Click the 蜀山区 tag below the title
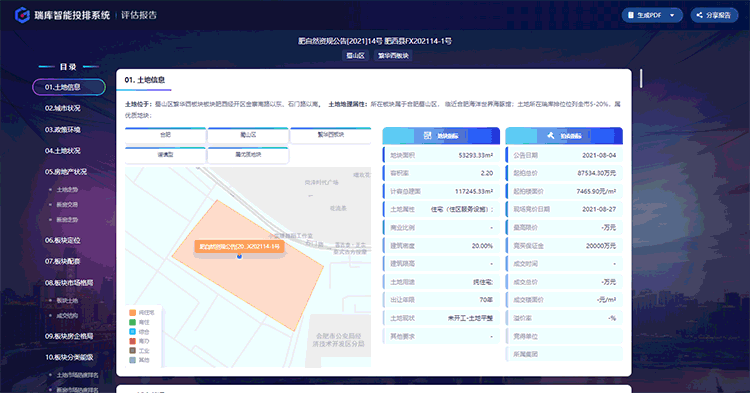Screen dimensions: 750x393 point(355,55)
